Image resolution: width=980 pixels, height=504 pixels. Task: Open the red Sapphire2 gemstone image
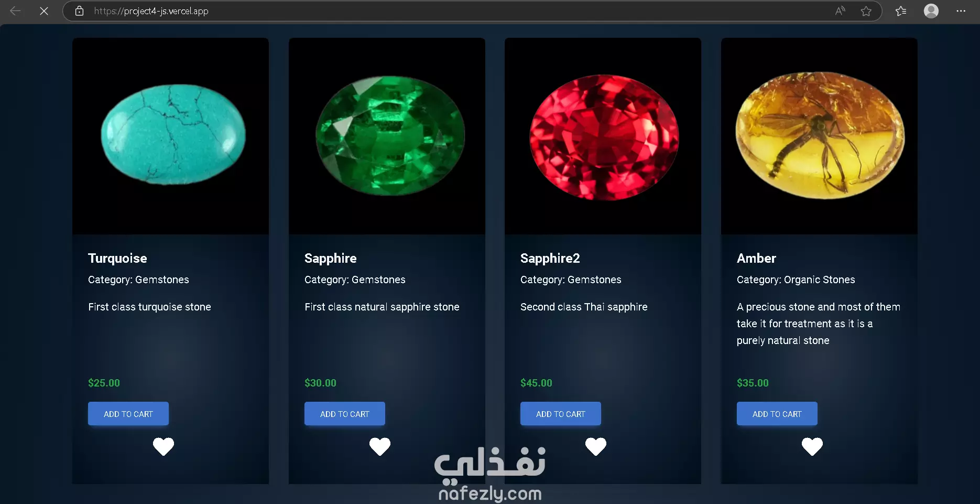[603, 136]
